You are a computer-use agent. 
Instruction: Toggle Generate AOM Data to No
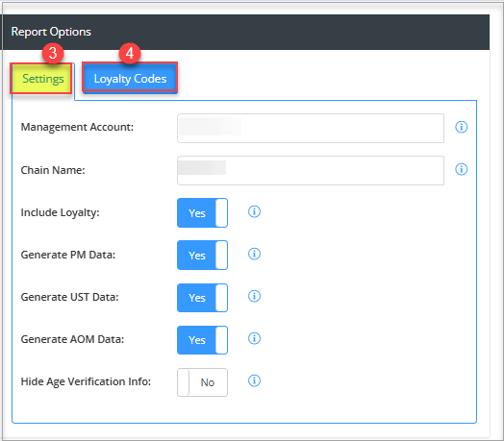click(203, 340)
